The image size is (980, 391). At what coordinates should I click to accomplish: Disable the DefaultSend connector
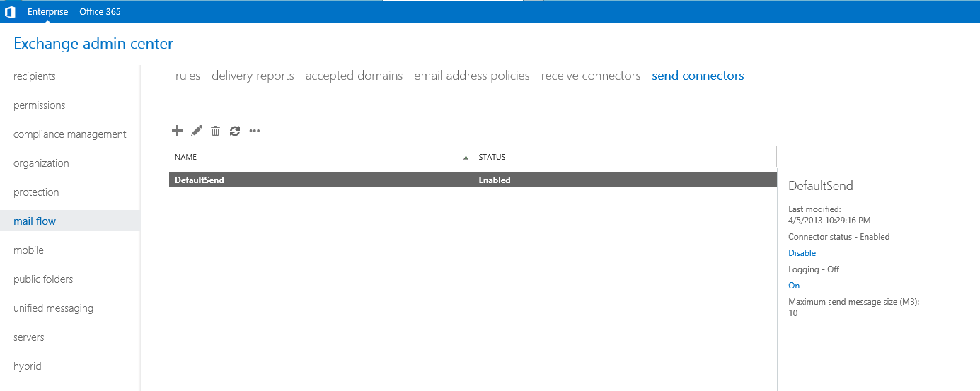click(802, 253)
